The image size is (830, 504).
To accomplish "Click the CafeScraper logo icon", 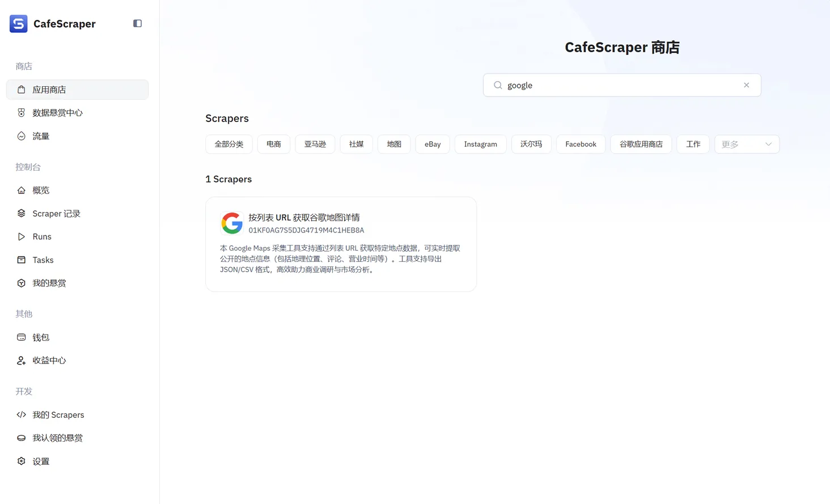I will point(19,24).
